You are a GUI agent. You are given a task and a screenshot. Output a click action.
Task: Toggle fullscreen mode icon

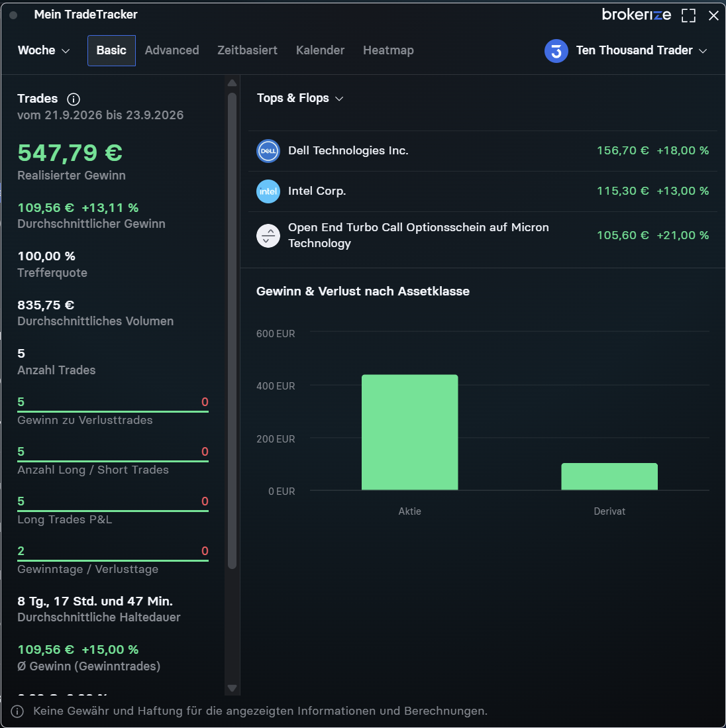coord(688,15)
